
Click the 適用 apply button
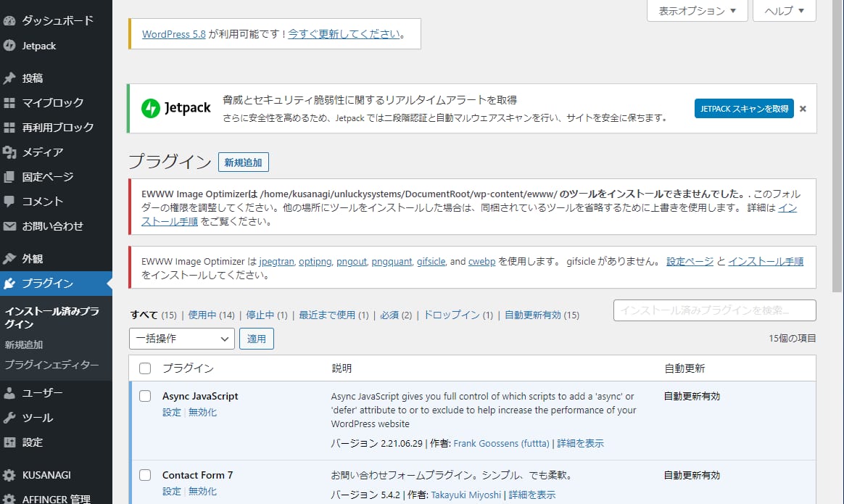(x=256, y=339)
